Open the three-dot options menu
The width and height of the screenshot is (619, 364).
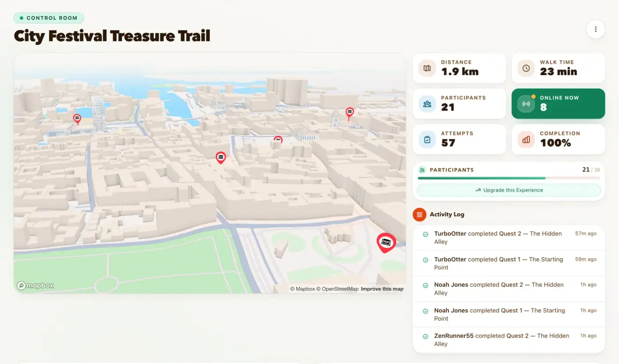click(596, 29)
